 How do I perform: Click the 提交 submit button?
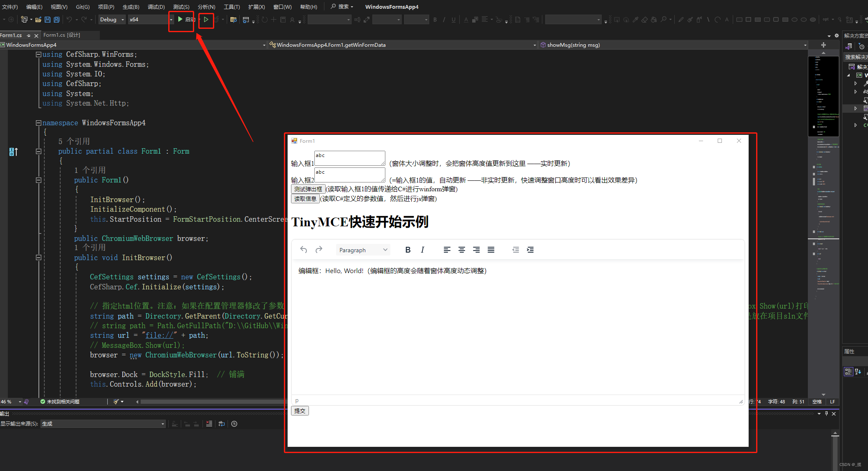(x=300, y=410)
